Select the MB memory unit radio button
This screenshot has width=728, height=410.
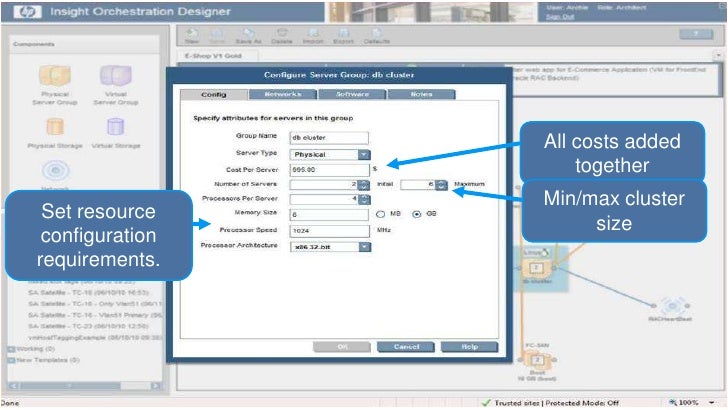381,214
